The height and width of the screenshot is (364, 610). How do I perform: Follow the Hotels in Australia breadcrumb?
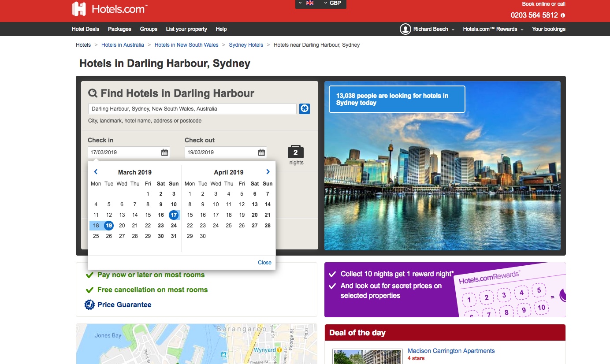(x=123, y=45)
